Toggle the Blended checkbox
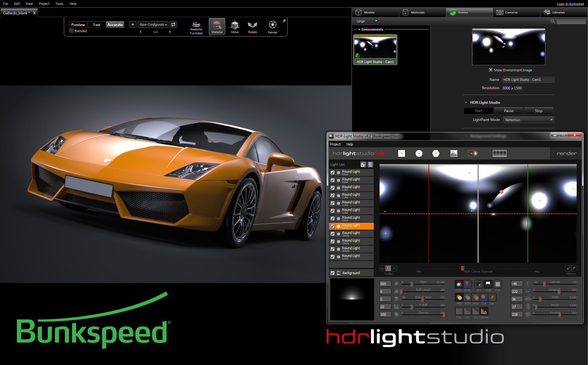Image resolution: width=588 pixels, height=365 pixels. tap(71, 31)
